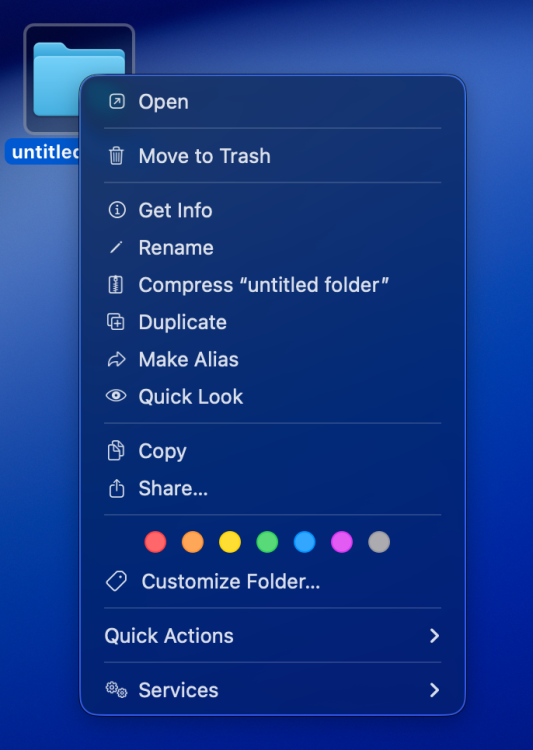
Task: Apply the purple tag color
Action: 342,542
